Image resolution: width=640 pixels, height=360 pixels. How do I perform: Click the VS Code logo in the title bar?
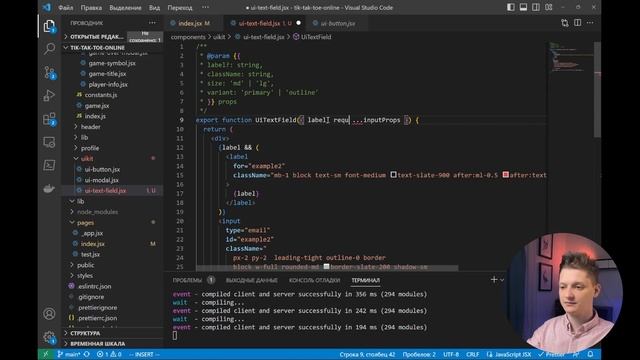(x=47, y=7)
